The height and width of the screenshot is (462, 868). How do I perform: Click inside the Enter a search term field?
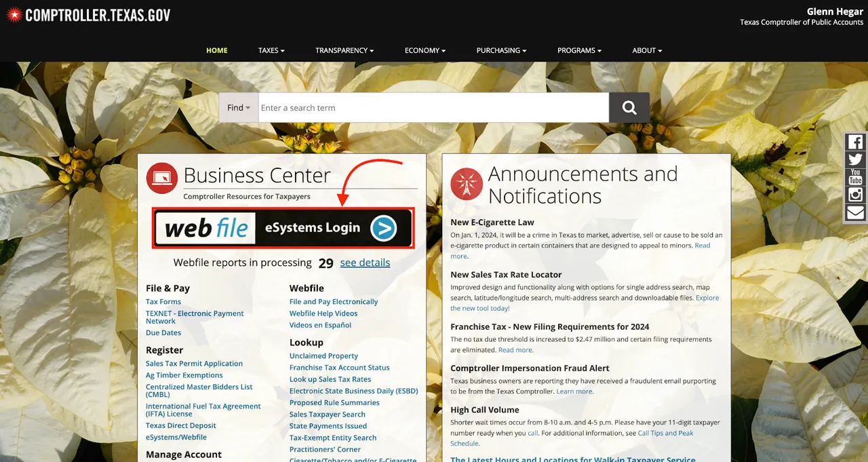(433, 108)
